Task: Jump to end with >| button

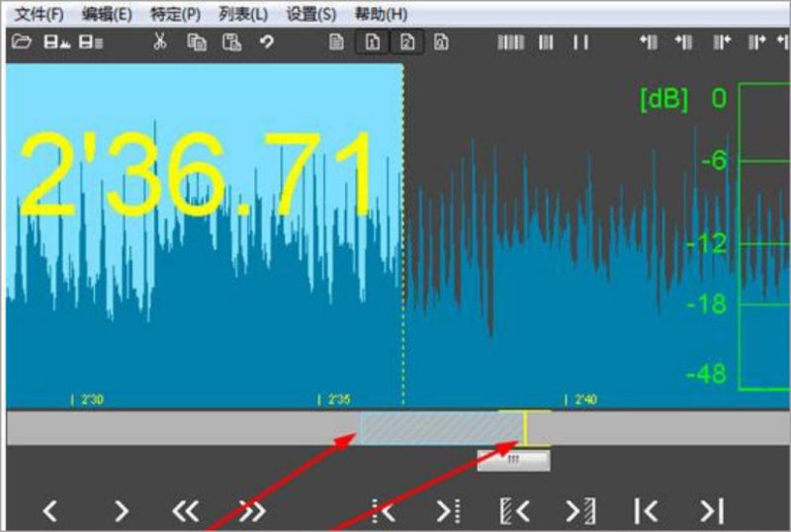Action: (x=712, y=511)
